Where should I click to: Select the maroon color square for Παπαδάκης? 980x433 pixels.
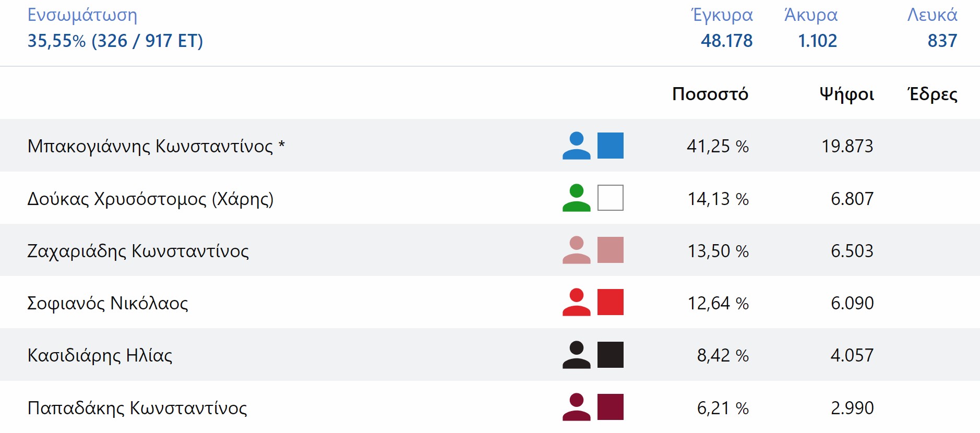(x=610, y=407)
